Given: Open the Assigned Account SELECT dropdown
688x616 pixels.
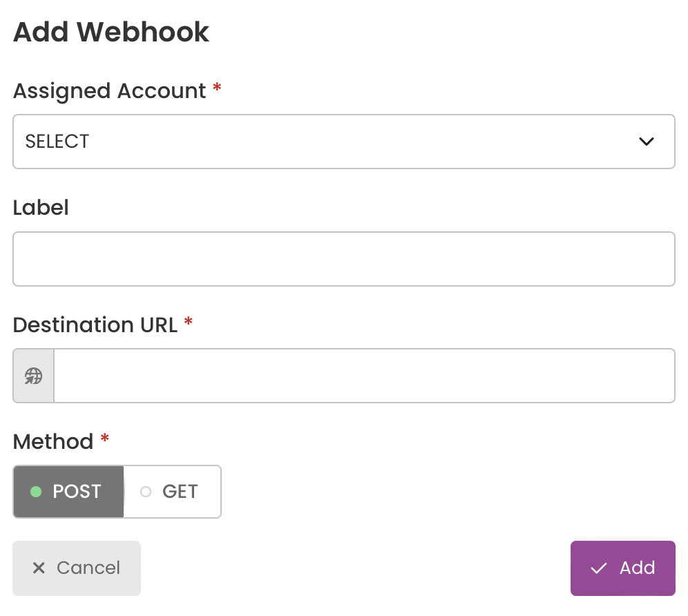Looking at the screenshot, I should coord(344,142).
